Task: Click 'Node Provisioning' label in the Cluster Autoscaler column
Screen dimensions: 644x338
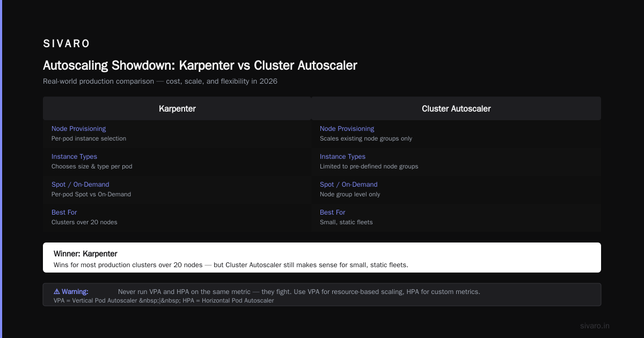Action: (x=347, y=129)
